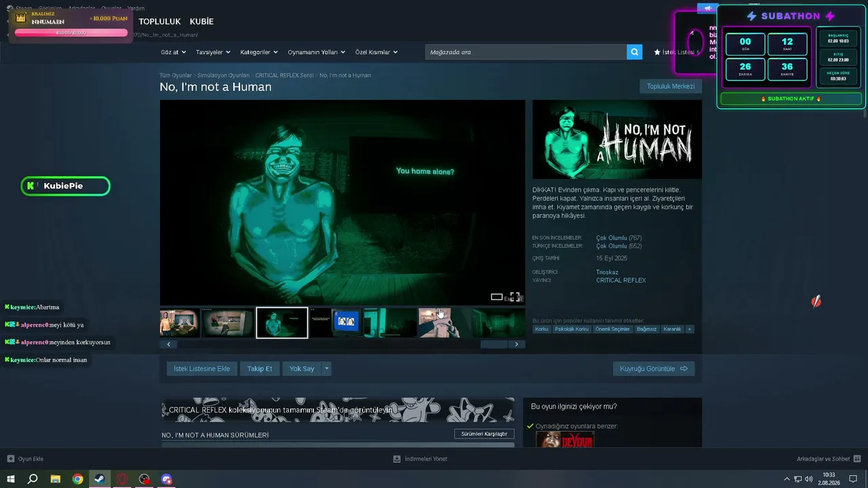Open the Kategoriler dropdown menu
The width and height of the screenshot is (868, 488).
(260, 52)
